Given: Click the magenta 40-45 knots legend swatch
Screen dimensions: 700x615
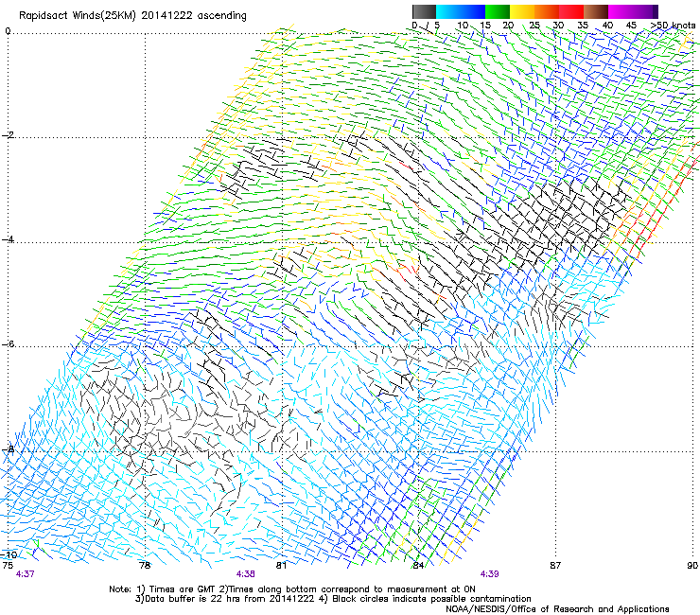Looking at the screenshot, I should coord(621,11).
